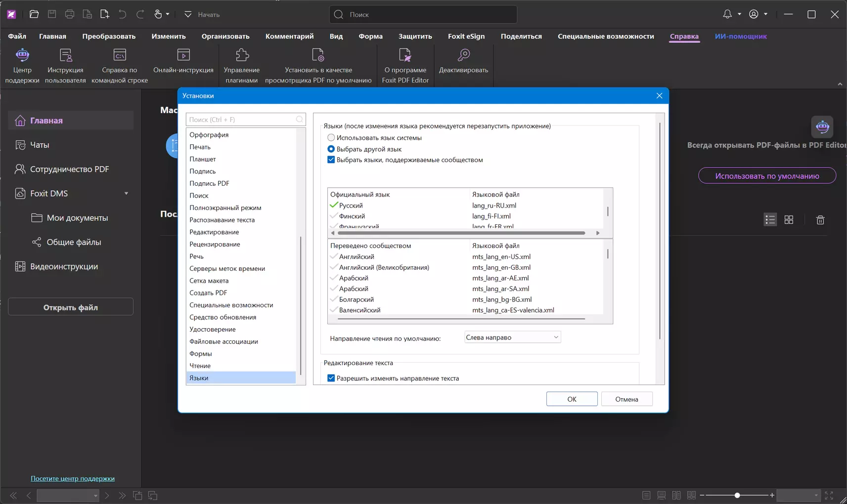Open the Слева направо reading direction dropdown
847x504 pixels.
(x=513, y=337)
